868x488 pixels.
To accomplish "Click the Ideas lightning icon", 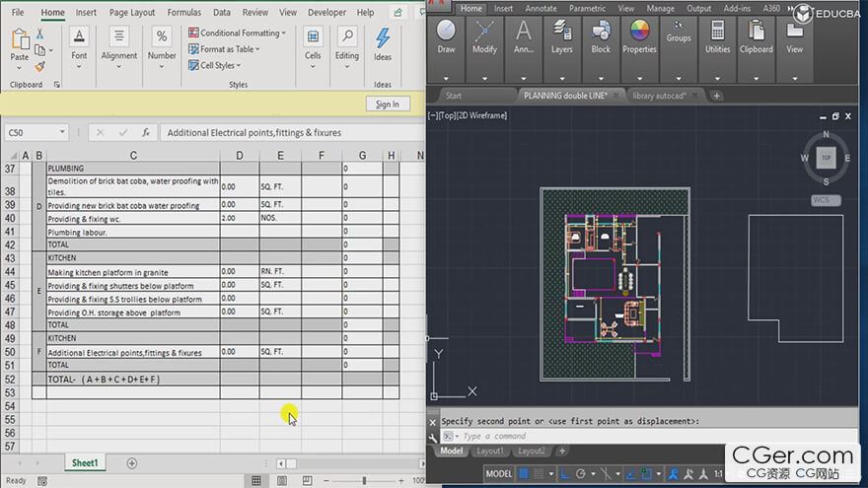I will [383, 38].
